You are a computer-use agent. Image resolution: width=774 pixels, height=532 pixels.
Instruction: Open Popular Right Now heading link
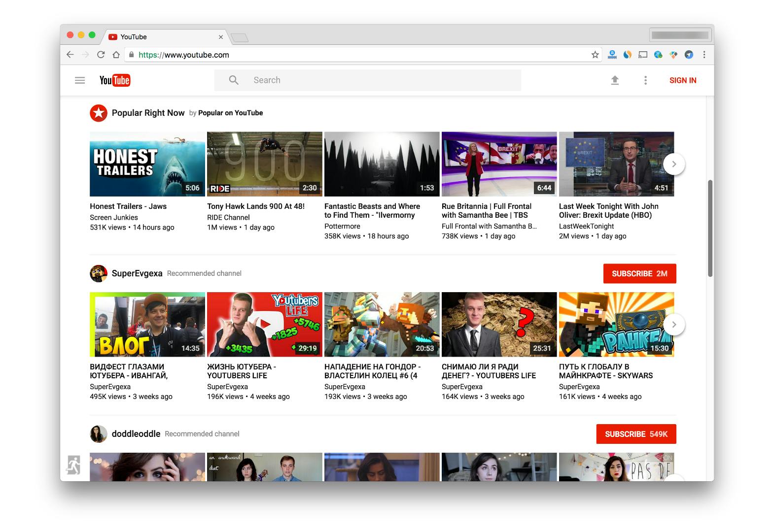(148, 113)
